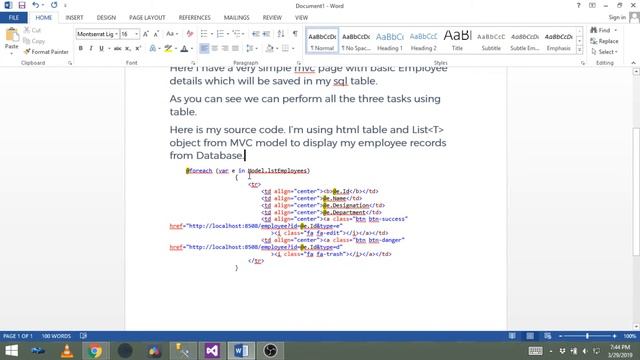Screen dimensions: 640x360
Task: Sort the selected text
Action: click(x=281, y=34)
